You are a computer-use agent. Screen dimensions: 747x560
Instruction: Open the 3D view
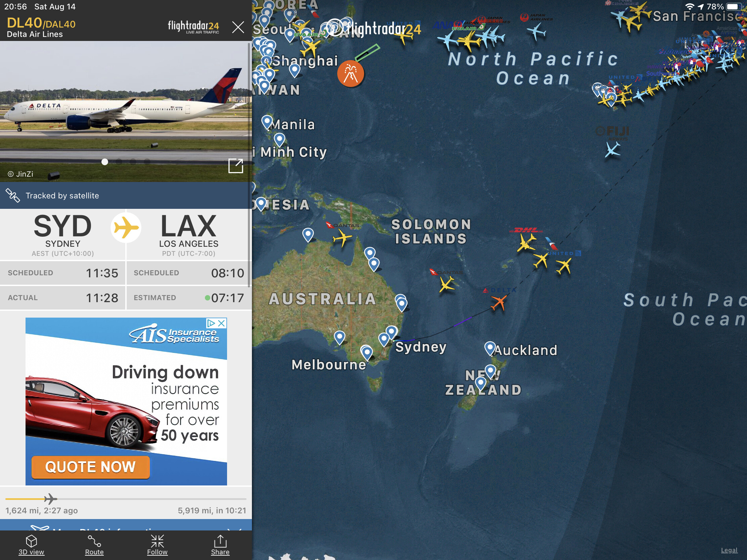31,545
